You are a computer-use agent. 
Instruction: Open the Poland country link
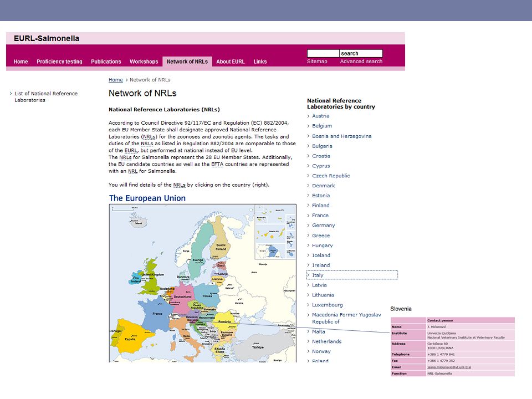(x=320, y=361)
